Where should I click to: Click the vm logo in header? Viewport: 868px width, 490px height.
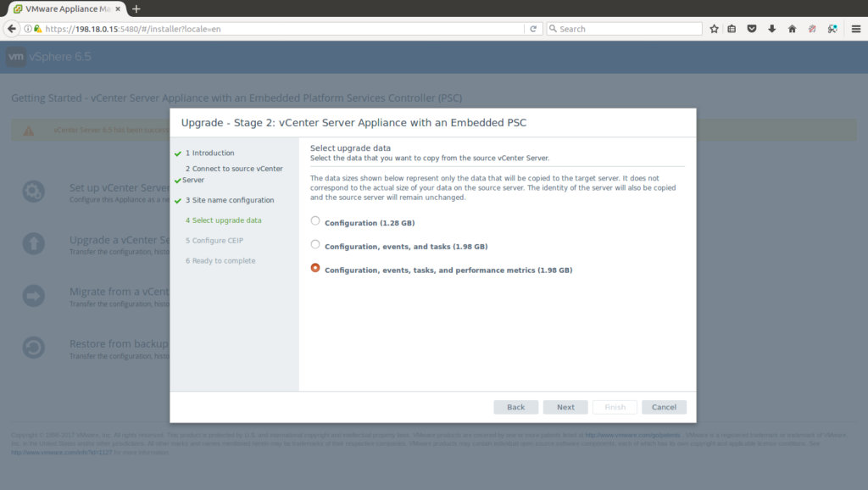coord(16,57)
